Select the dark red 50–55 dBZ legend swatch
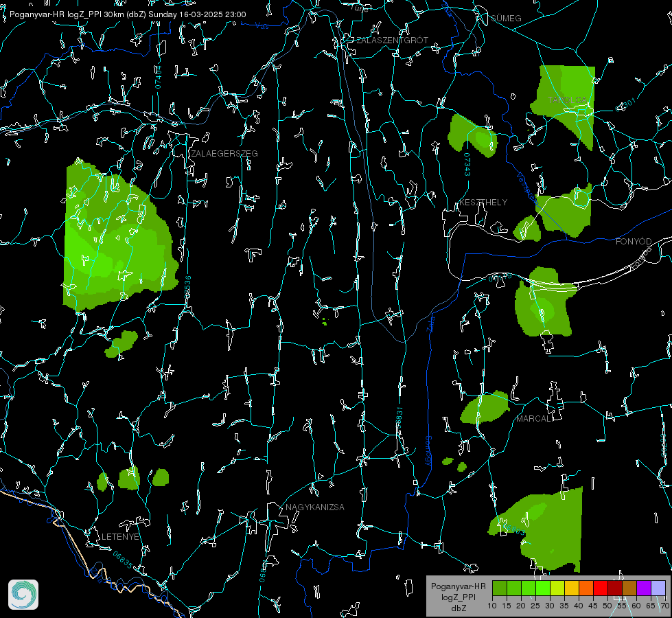Image resolution: width=672 pixels, height=618 pixels. point(615,588)
